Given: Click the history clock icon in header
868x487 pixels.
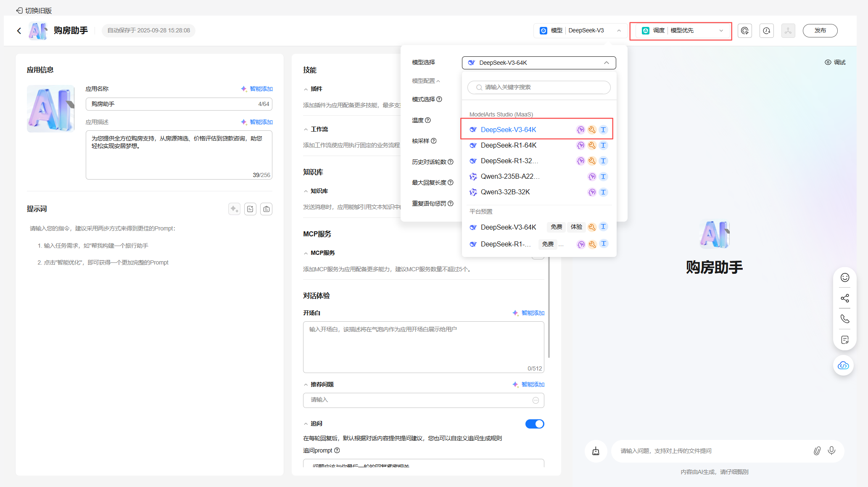Looking at the screenshot, I should (766, 31).
